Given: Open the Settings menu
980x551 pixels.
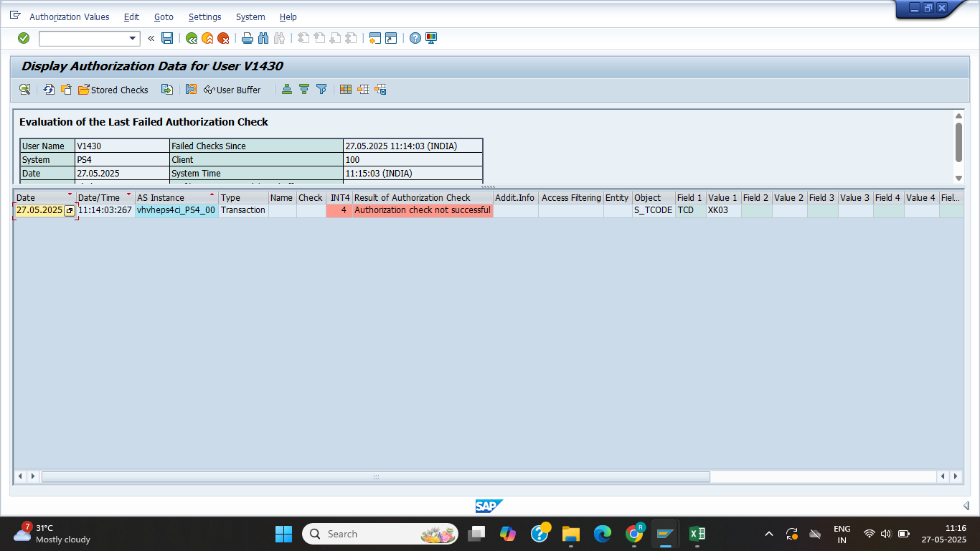Looking at the screenshot, I should pos(204,17).
